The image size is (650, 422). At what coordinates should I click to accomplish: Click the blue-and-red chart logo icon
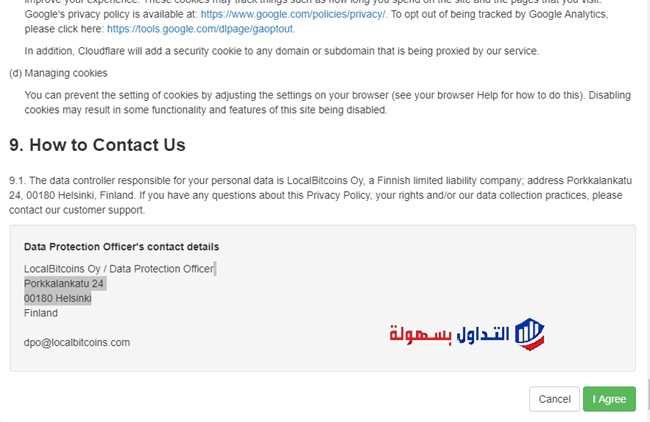point(529,334)
